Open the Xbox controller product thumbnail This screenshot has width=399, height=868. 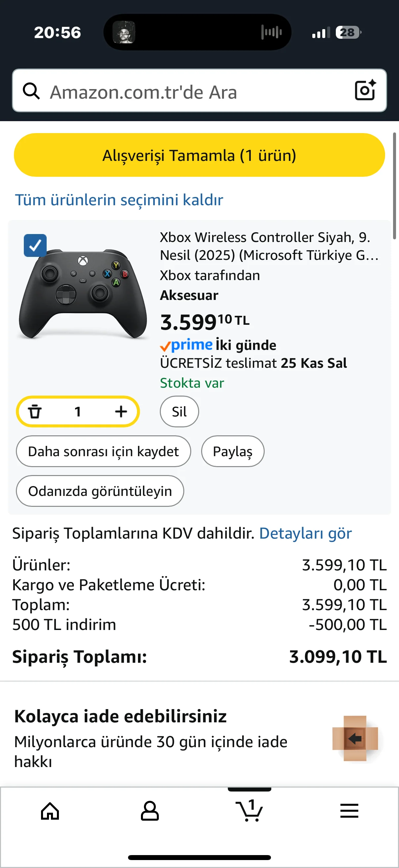(x=83, y=293)
